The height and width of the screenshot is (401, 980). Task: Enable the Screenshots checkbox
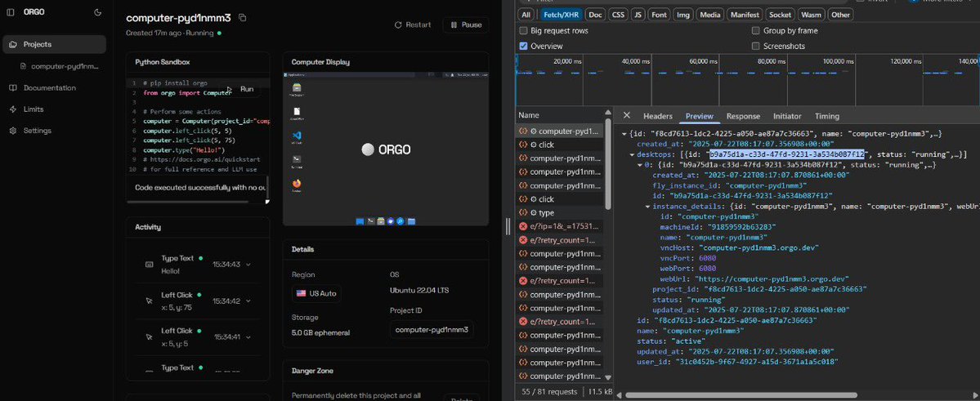click(755, 47)
